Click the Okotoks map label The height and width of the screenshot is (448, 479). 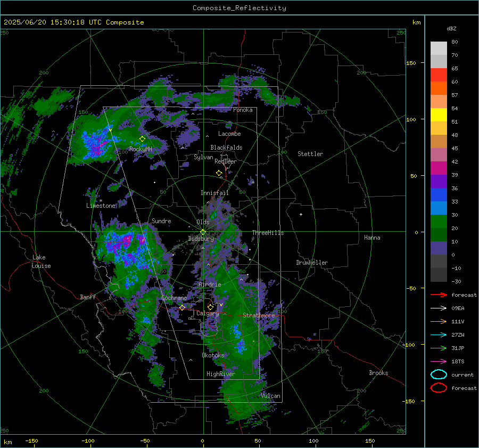(x=213, y=355)
